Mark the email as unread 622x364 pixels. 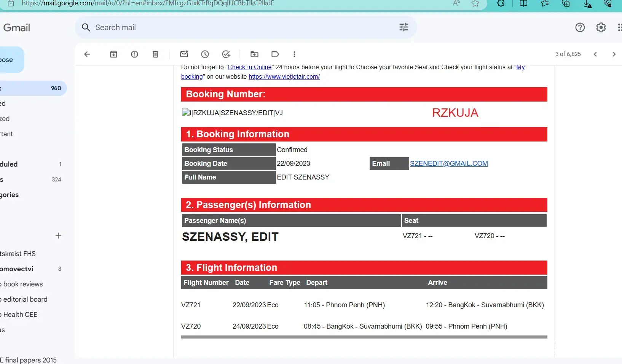[184, 54]
